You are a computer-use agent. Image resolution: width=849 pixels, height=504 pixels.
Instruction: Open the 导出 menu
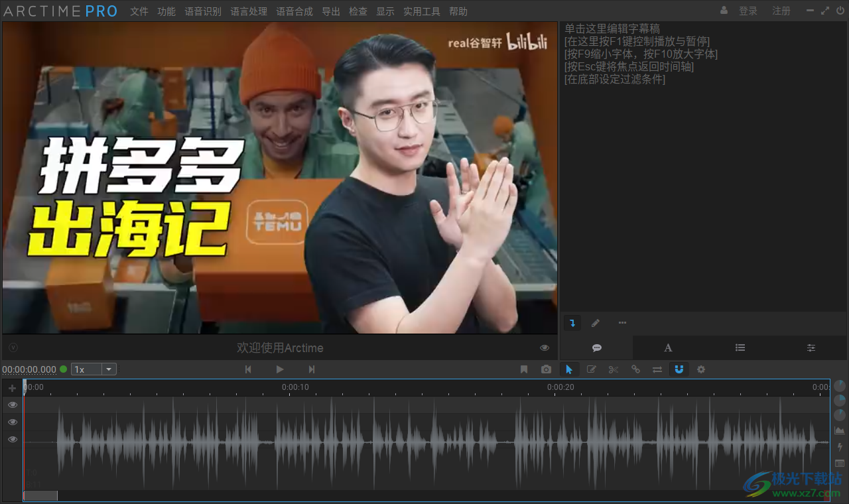point(331,11)
